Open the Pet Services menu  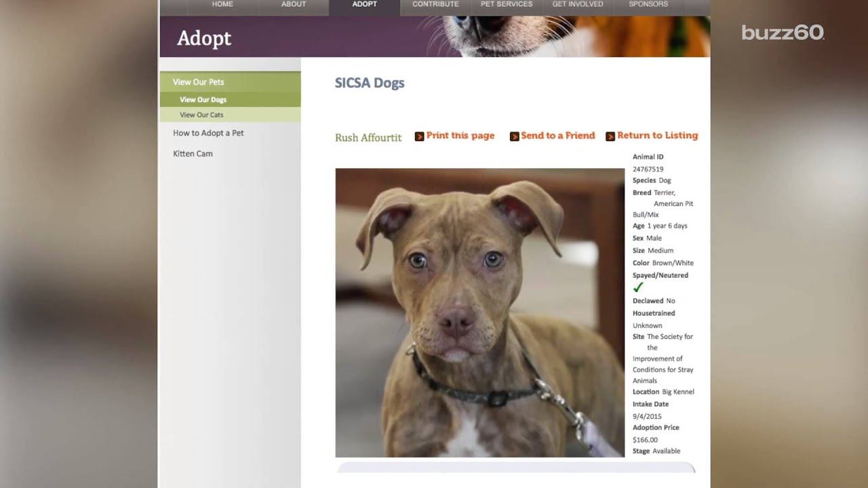point(507,5)
